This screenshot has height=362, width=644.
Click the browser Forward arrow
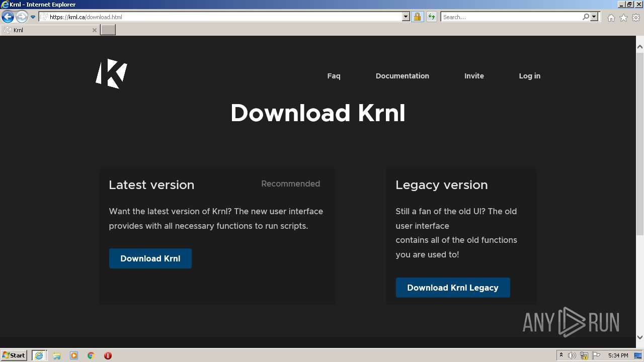click(x=22, y=17)
